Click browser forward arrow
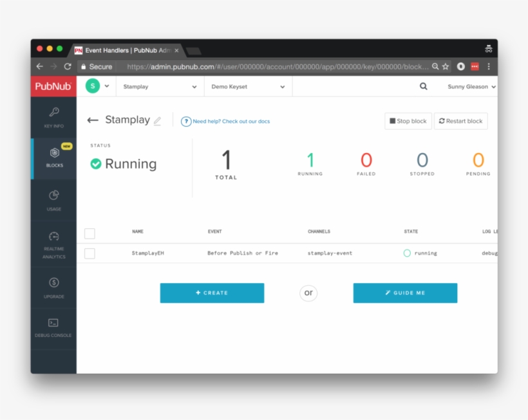Viewport: 528px width, 420px height. point(53,67)
